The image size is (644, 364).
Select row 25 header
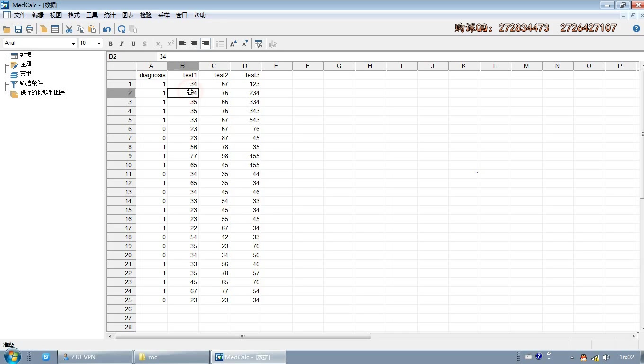coord(122,300)
